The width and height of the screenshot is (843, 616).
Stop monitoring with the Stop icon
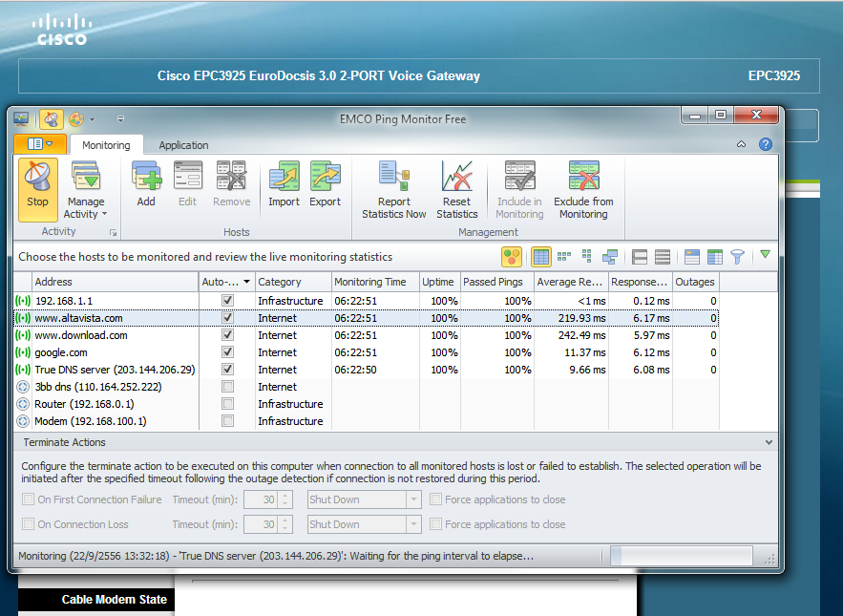coord(37,179)
